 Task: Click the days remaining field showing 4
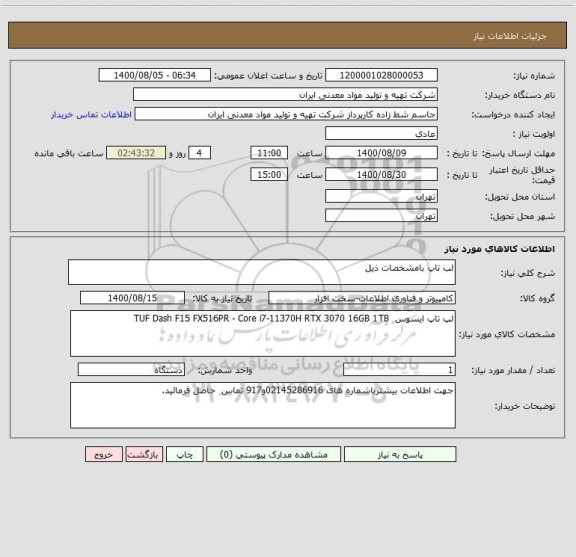199,153
